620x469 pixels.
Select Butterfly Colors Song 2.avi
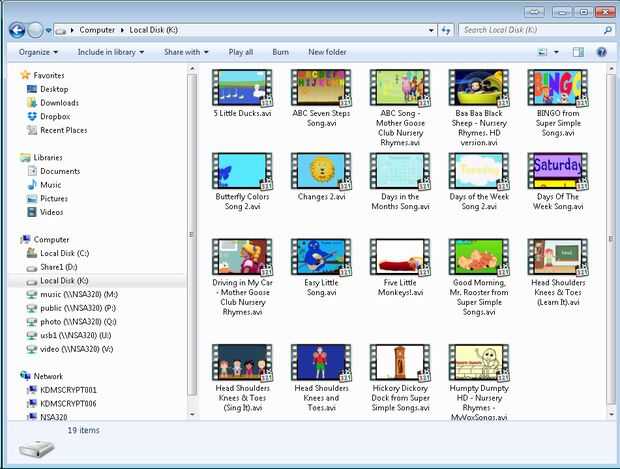coord(242,182)
